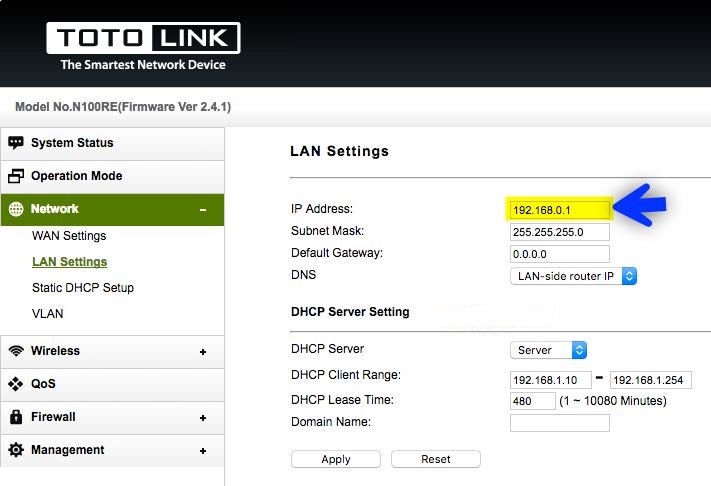Image resolution: width=711 pixels, height=486 pixels.
Task: Click the System Status speech bubble icon
Action: point(16,143)
